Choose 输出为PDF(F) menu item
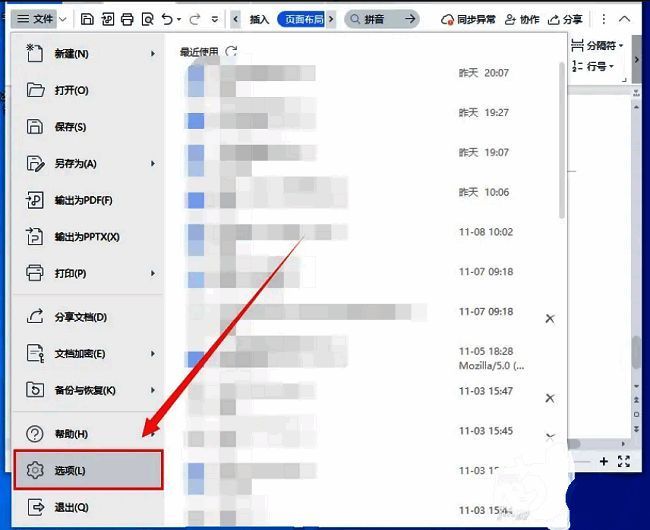This screenshot has height=530, width=650. pyautogui.click(x=88, y=200)
